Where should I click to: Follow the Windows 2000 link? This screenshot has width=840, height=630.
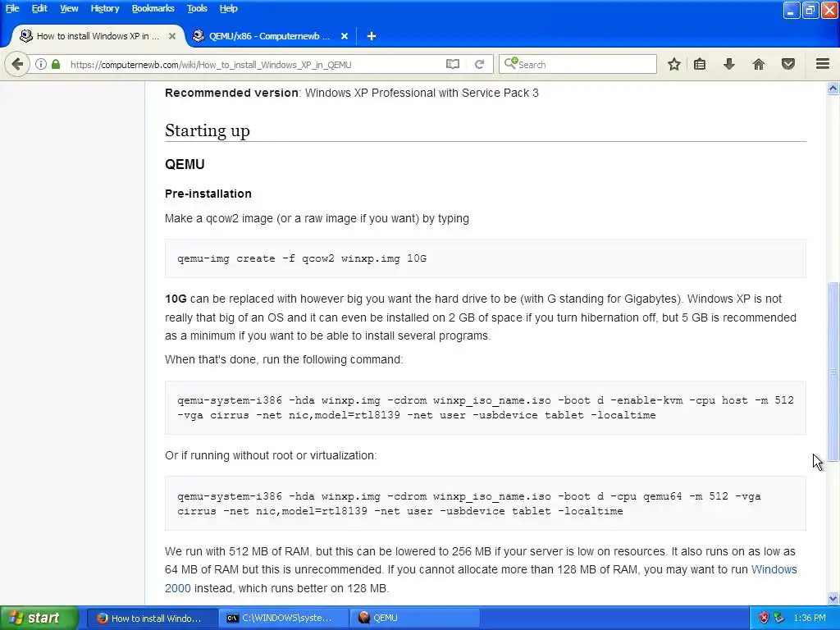[481, 578]
